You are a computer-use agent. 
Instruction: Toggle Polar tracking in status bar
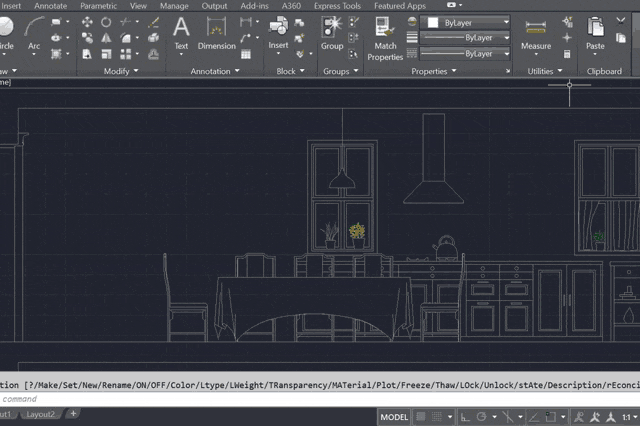click(482, 417)
